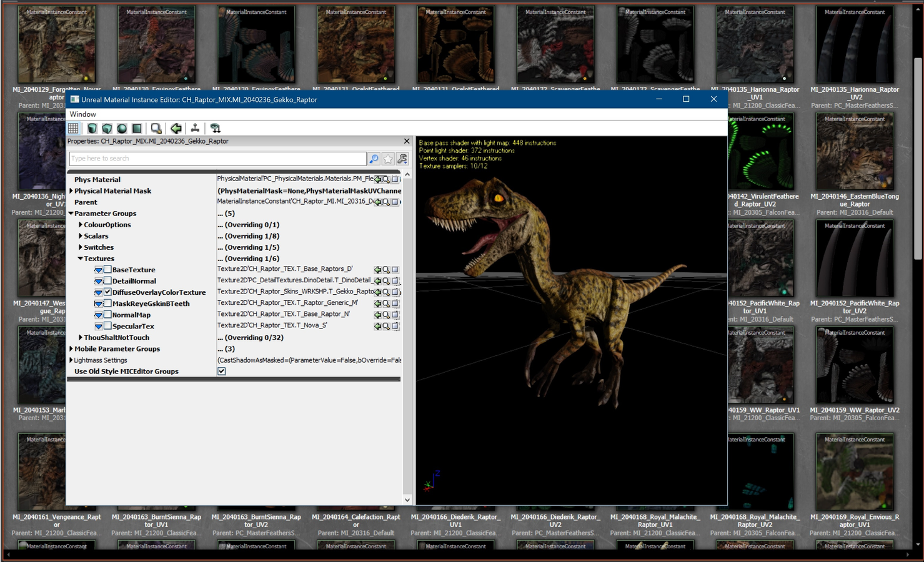Image resolution: width=924 pixels, height=562 pixels.
Task: Collapse Textures group
Action: [81, 259]
